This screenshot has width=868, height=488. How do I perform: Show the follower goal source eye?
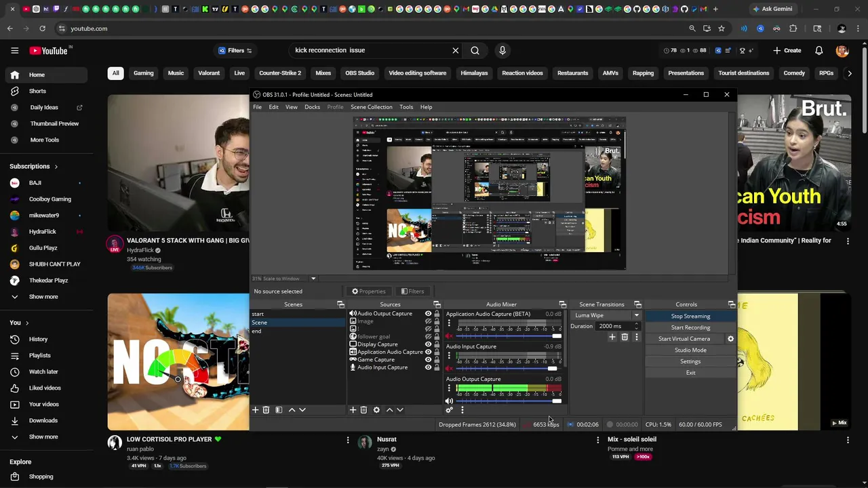point(428,336)
